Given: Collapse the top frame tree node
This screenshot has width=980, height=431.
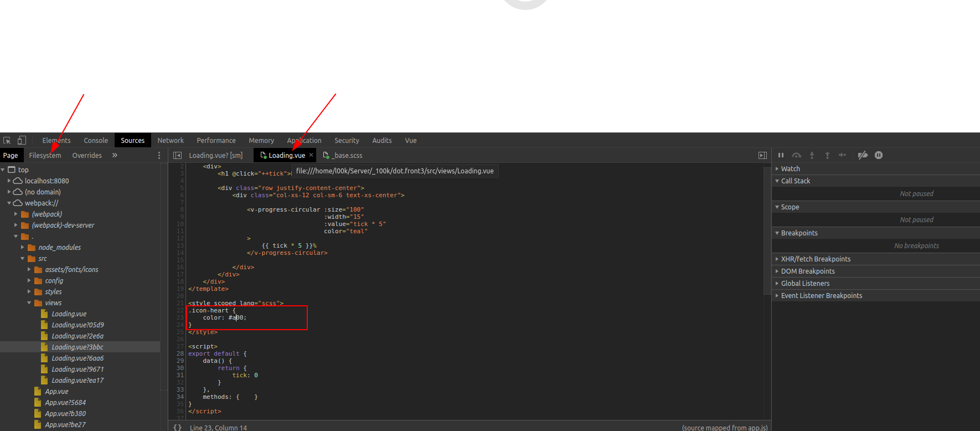Looking at the screenshot, I should pos(3,170).
